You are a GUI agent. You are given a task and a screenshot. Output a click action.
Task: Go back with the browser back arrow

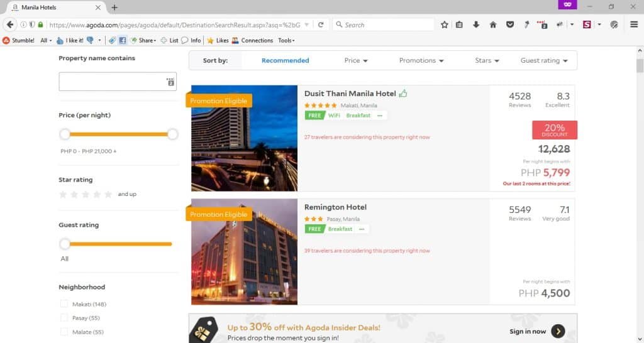[10, 24]
